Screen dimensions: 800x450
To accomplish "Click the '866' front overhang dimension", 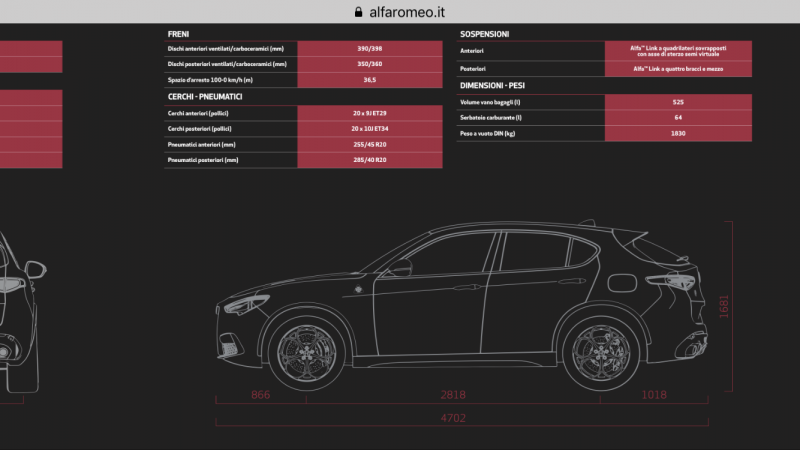I will [261, 395].
